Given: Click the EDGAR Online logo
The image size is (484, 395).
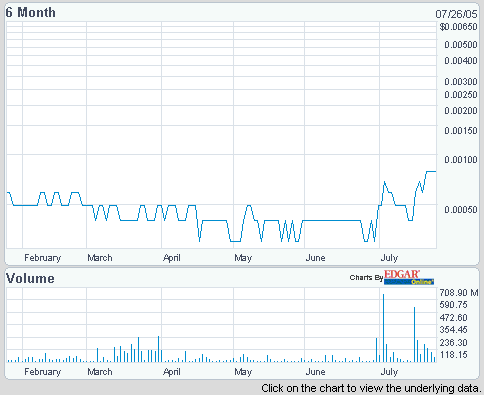Looking at the screenshot, I should click(409, 277).
